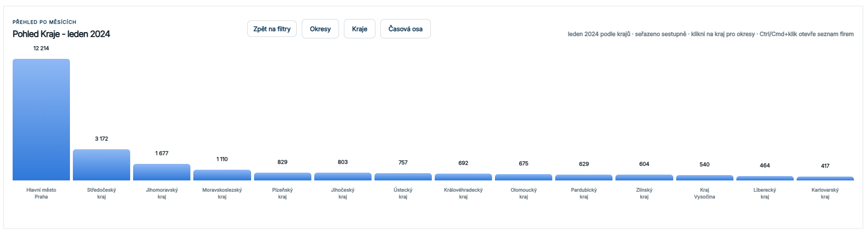Click the Zpět na filtry button
The image size is (868, 231).
coord(272,29)
